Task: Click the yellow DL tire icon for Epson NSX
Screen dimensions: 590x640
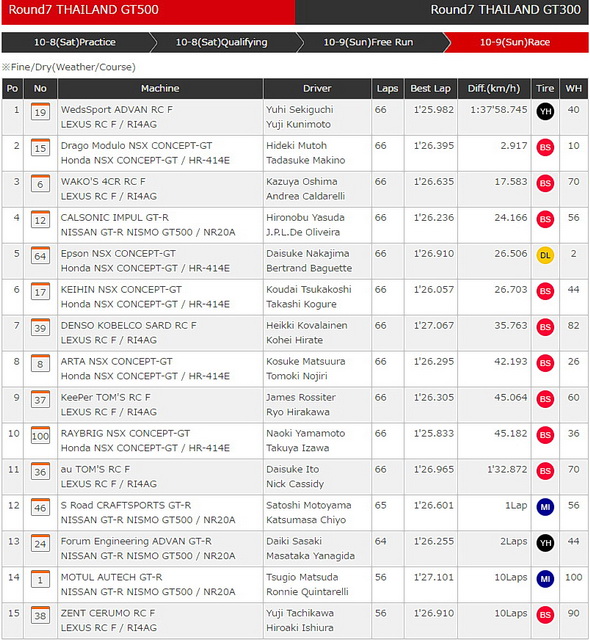Action: click(x=545, y=255)
